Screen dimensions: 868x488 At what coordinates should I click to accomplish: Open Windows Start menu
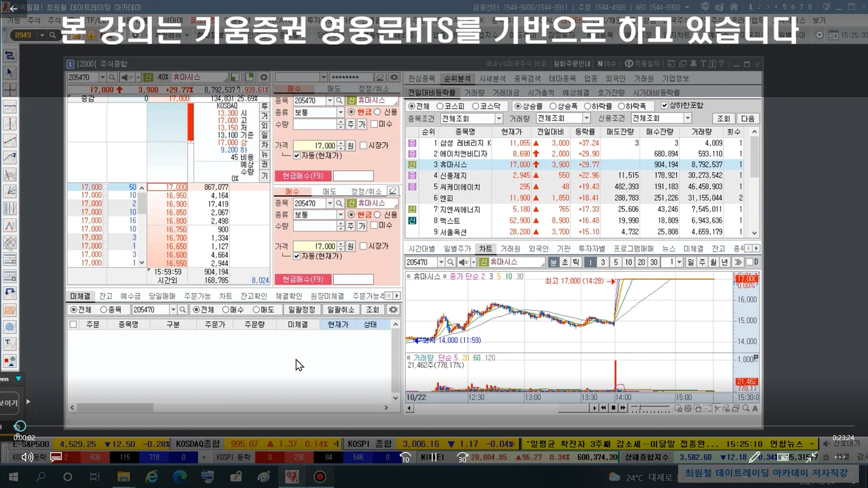(x=13, y=477)
